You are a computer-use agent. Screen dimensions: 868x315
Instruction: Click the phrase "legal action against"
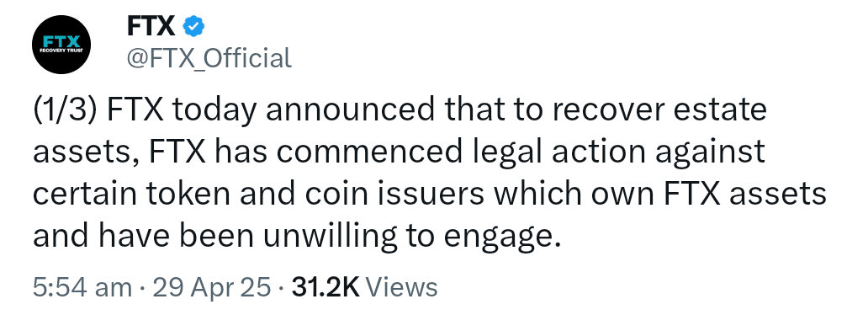[x=617, y=152]
